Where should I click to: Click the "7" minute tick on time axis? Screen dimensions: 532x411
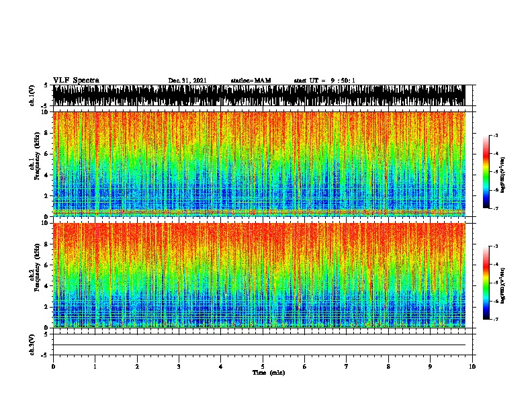click(347, 367)
